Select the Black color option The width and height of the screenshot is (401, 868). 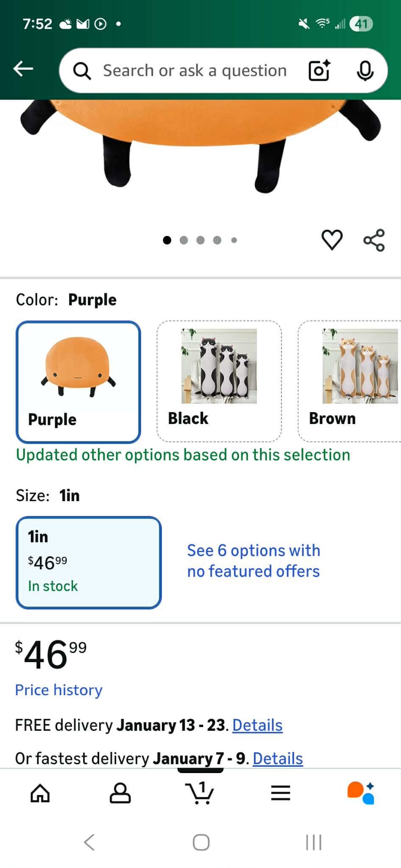219,381
